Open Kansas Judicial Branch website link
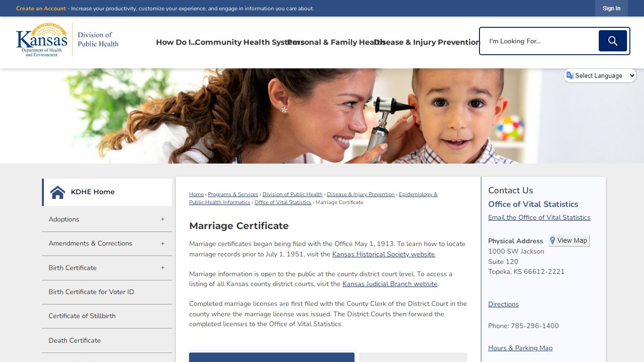 [390, 284]
